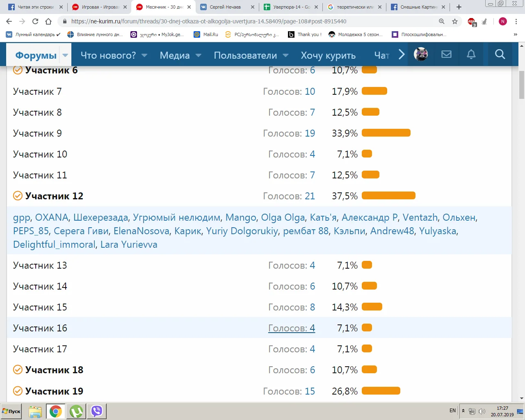Switch to Увертюра-14 browser tab
Image resolution: width=525 pixels, height=420 pixels.
[292, 7]
